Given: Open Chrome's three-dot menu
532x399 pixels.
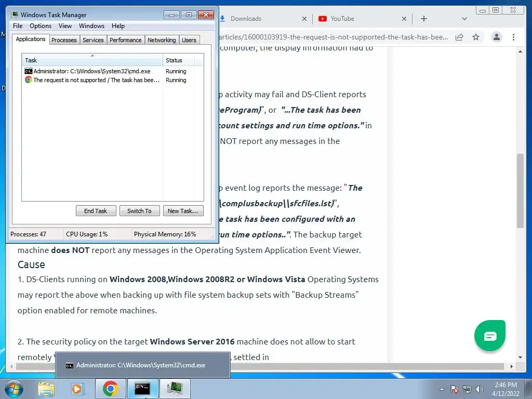Looking at the screenshot, I should 513,37.
